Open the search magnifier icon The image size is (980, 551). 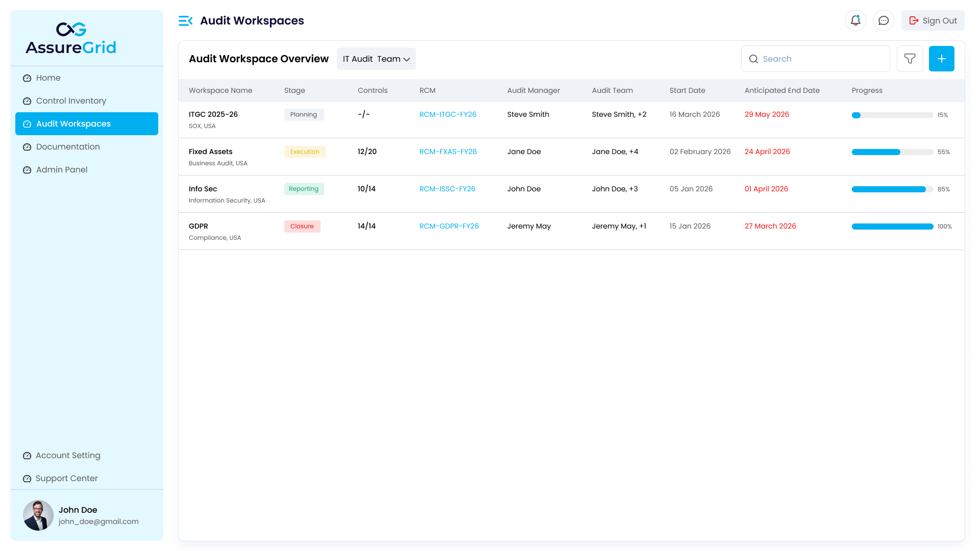pos(754,59)
